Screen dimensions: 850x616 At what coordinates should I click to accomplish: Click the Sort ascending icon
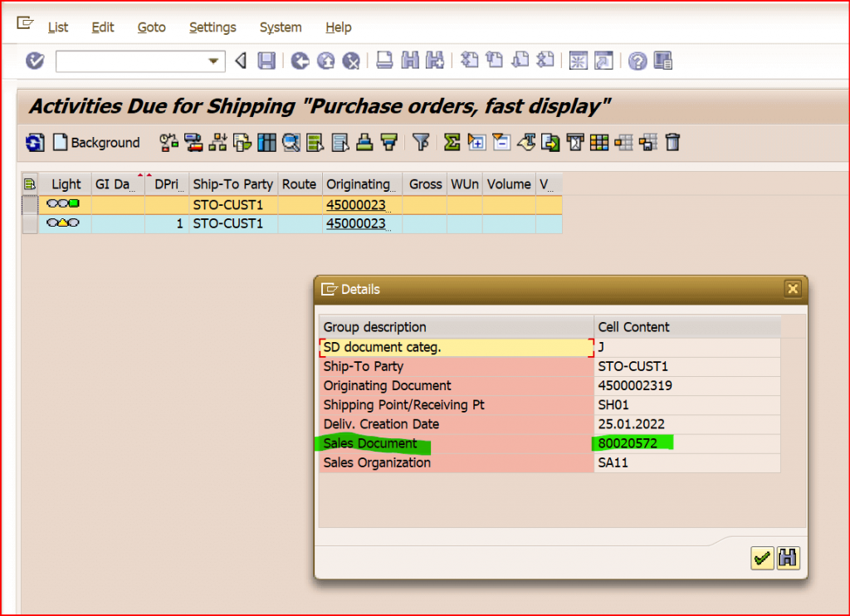click(364, 142)
